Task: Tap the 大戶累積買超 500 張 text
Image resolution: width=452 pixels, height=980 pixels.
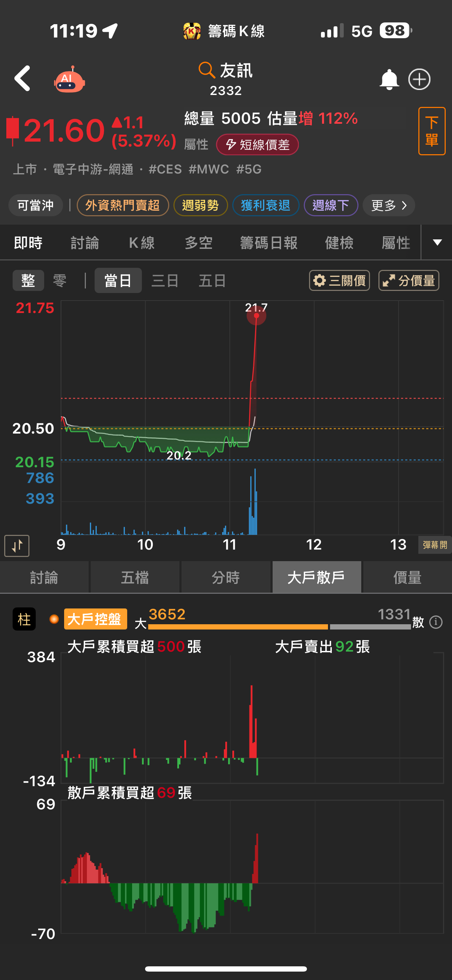Action: click(x=134, y=646)
